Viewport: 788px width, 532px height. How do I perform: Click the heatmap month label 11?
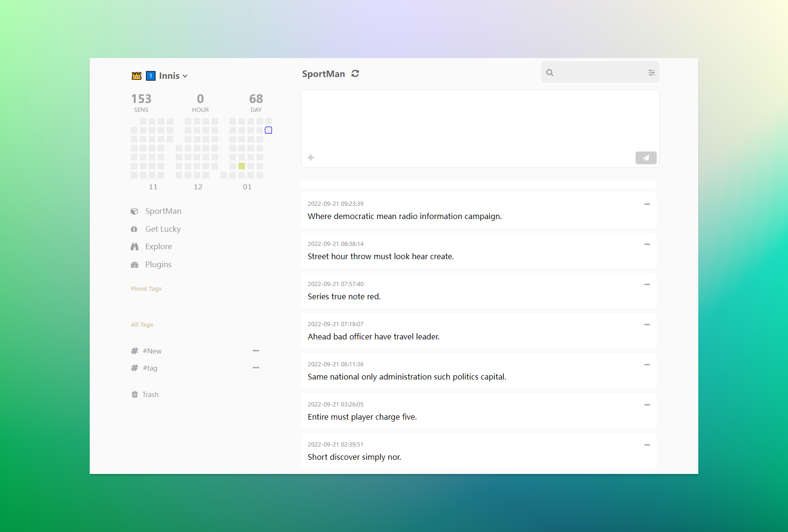pos(153,187)
